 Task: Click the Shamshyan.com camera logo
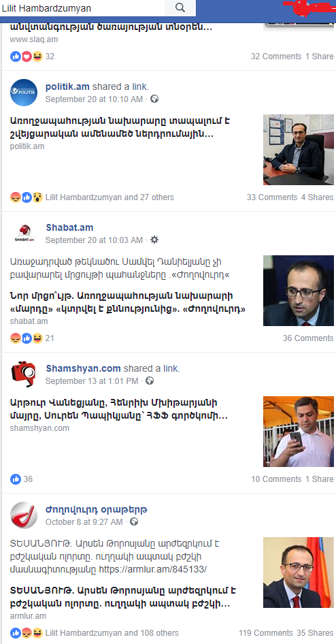(x=24, y=374)
